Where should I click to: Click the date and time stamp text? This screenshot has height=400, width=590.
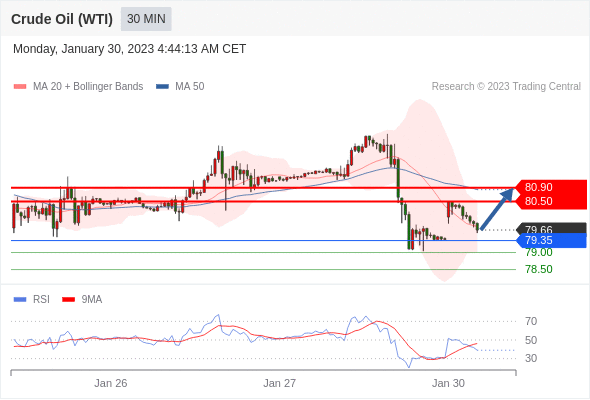[x=129, y=49]
